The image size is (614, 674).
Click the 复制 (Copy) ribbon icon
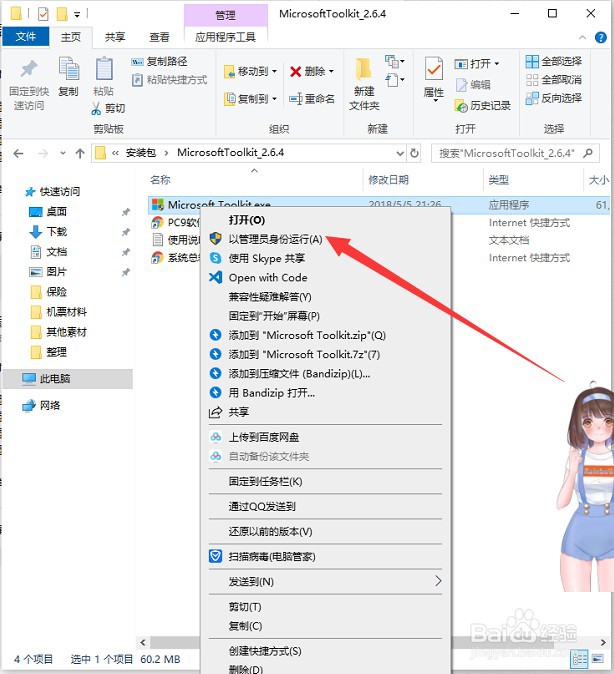(x=69, y=69)
